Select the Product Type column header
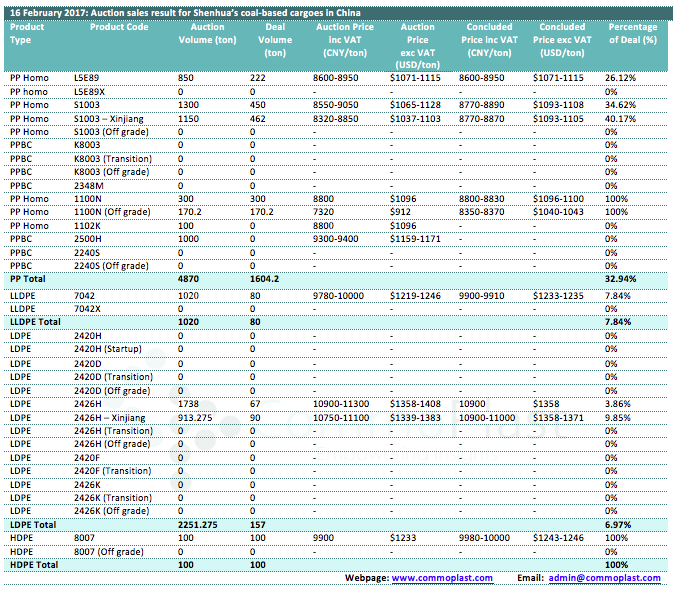This screenshot has height=595, width=674. (x=28, y=33)
